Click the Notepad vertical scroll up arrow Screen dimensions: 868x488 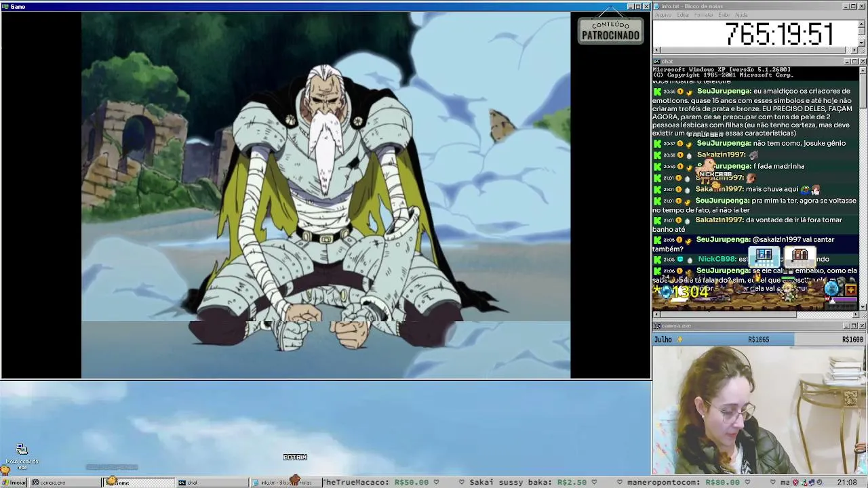(x=863, y=24)
